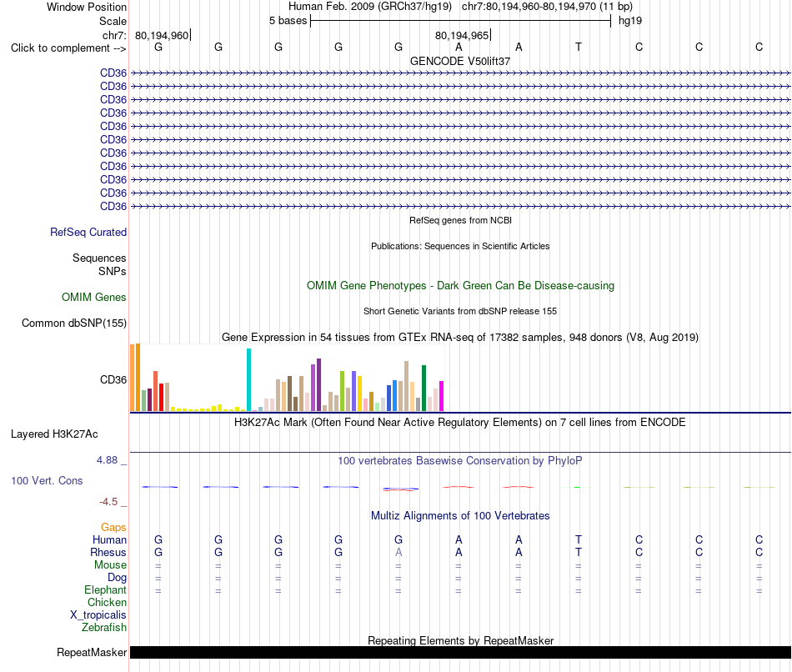Open 'Multiz Alignments of 100 Vertebrates' title
Image resolution: width=792 pixels, height=672 pixels.
pos(460,516)
